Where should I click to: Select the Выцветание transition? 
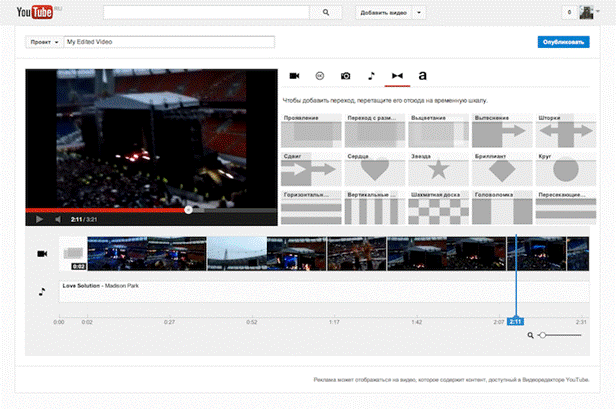click(x=438, y=131)
